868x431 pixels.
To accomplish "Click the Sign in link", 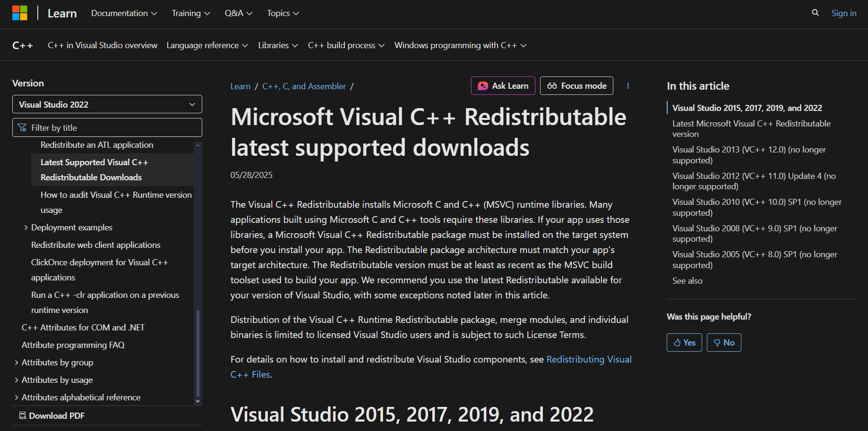I will pos(844,13).
